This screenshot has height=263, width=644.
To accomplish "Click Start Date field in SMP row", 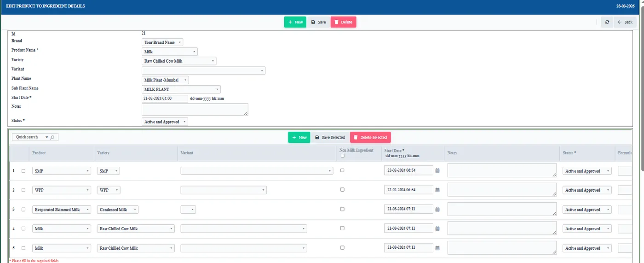I will click(x=408, y=170).
